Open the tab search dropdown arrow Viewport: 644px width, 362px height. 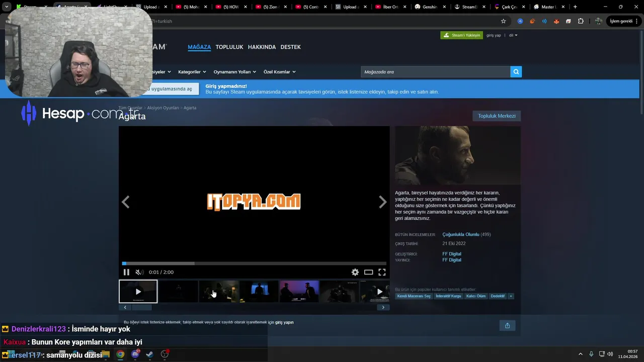pyautogui.click(x=7, y=7)
